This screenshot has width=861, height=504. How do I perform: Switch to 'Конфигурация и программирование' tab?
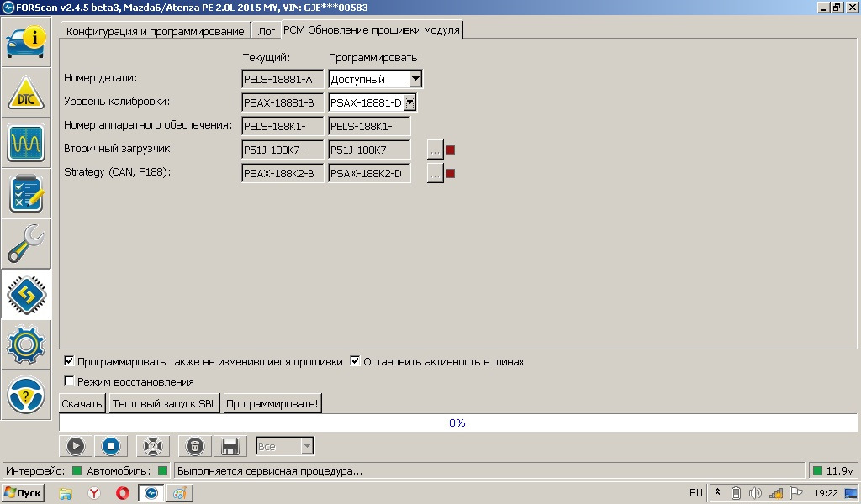point(155,31)
